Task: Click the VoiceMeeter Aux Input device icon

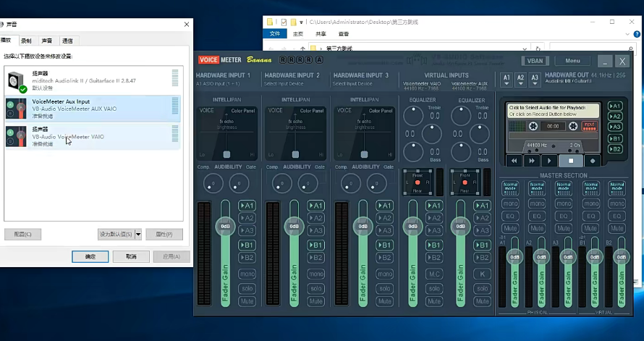Action: tap(17, 109)
